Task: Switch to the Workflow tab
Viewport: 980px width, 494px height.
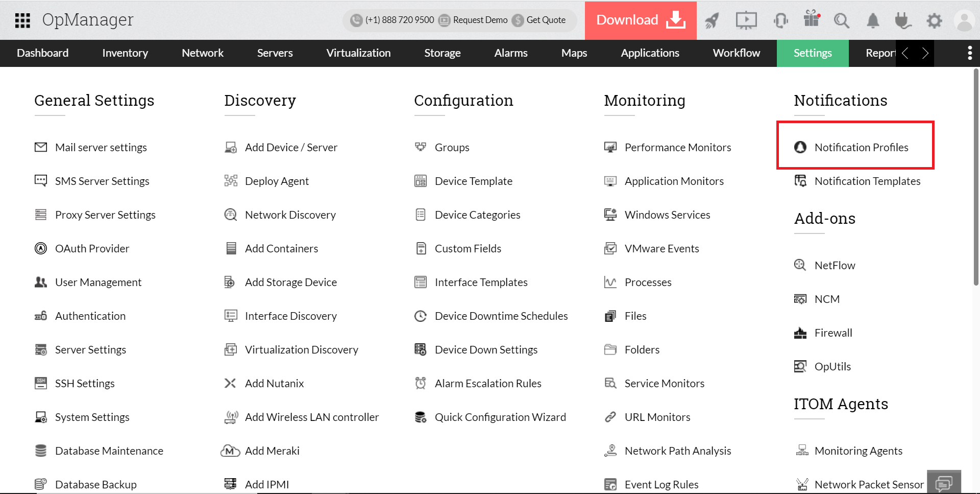Action: tap(737, 53)
